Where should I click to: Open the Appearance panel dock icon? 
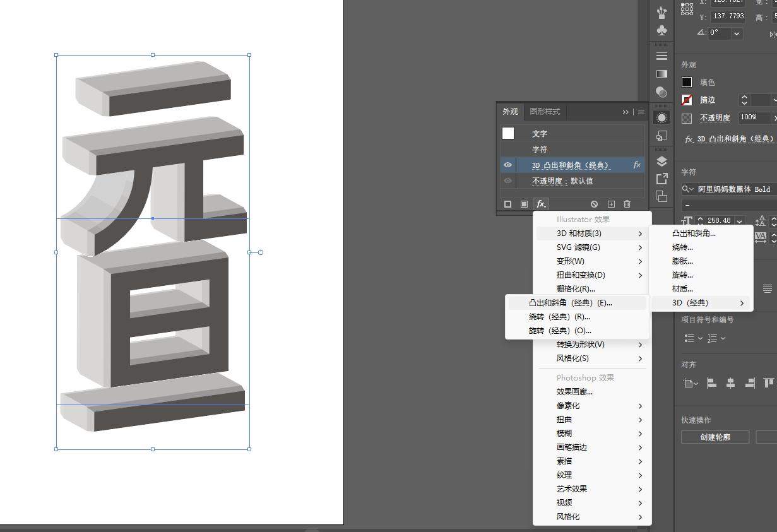pos(661,117)
